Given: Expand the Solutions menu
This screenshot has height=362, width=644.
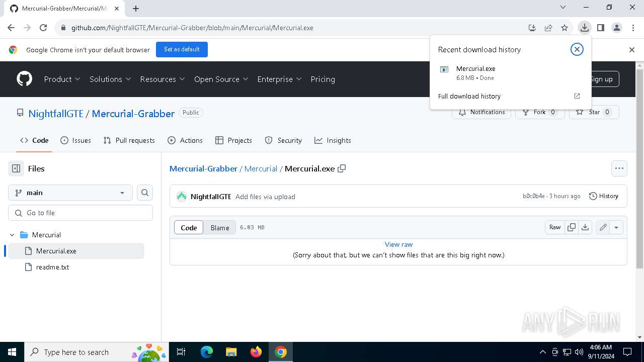Looking at the screenshot, I should [x=110, y=79].
